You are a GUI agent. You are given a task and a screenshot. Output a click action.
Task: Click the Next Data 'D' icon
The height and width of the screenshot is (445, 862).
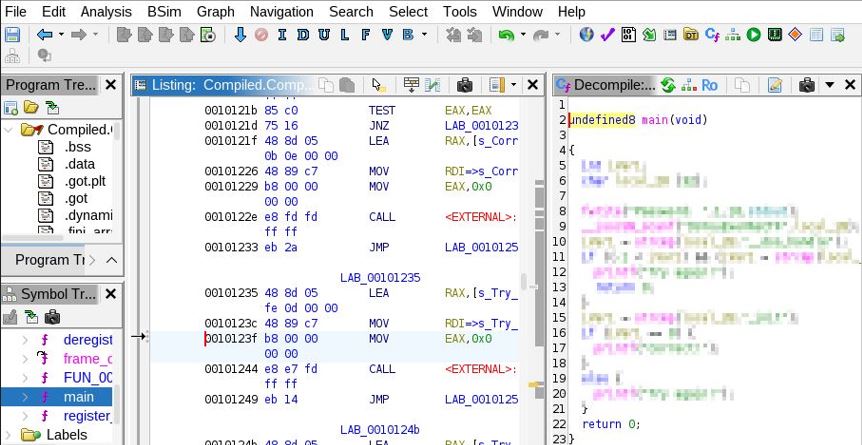303,35
